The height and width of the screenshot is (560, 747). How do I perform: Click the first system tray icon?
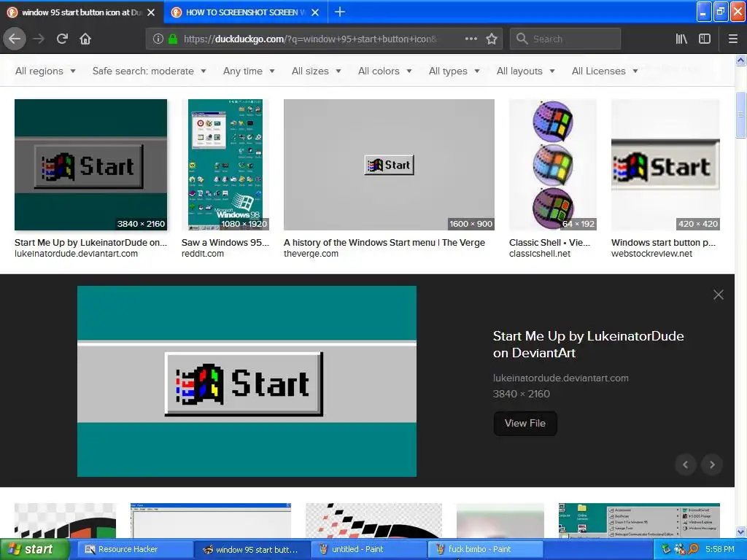pyautogui.click(x=666, y=549)
